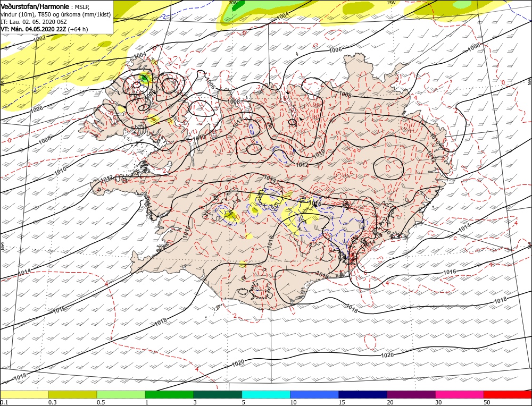The width and height of the screenshot is (532, 406).
Task: Click the legend scale value '0.5'
Action: point(100,402)
